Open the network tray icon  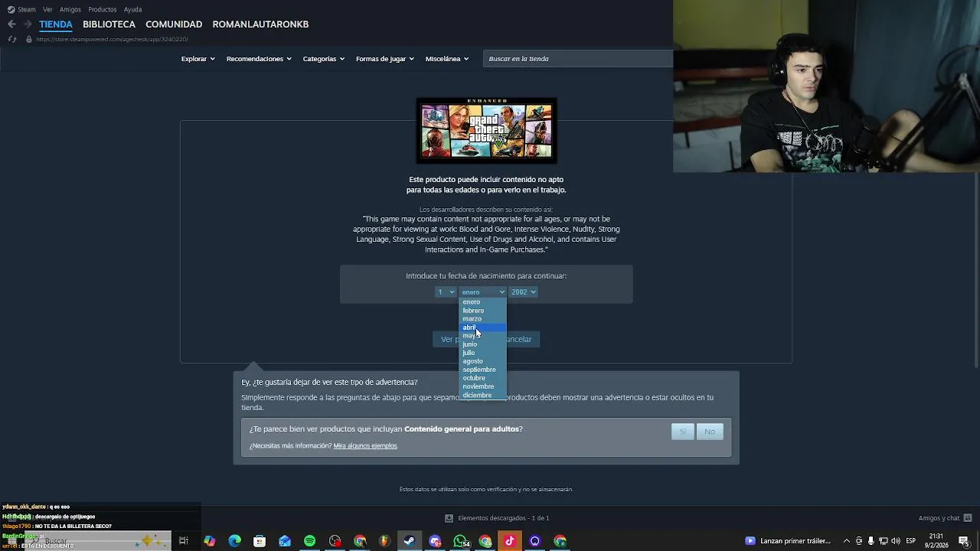(x=884, y=541)
